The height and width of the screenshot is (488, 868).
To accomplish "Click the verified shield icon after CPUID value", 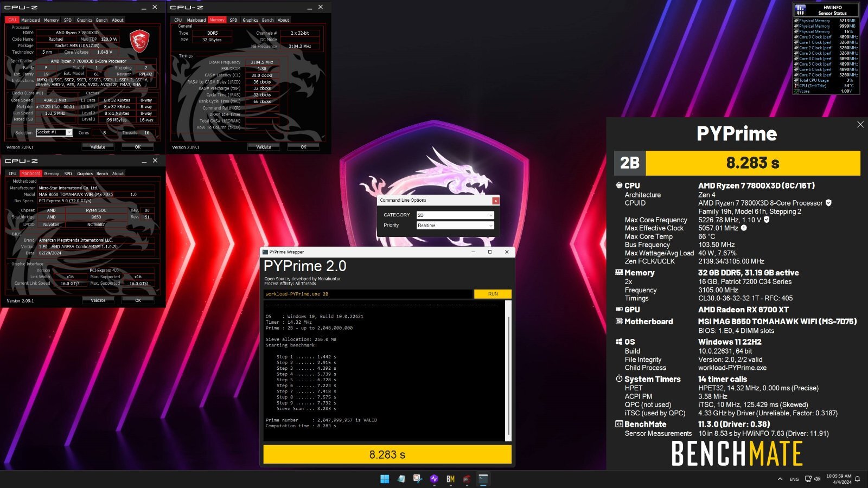I will [x=828, y=203].
